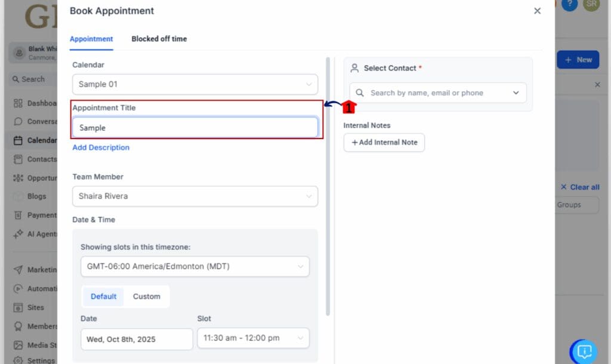This screenshot has height=364, width=611.
Task: Open Media Storage in the sidebar
Action: (36, 345)
